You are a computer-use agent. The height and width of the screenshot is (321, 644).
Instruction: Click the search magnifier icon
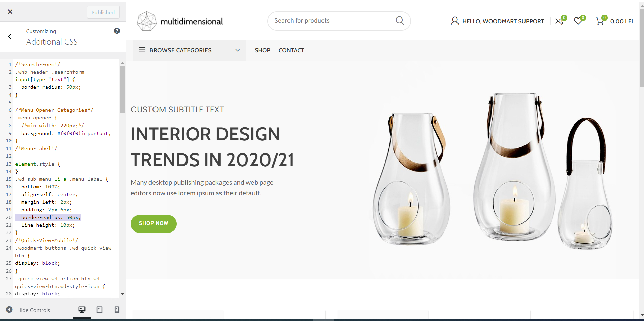(x=400, y=21)
